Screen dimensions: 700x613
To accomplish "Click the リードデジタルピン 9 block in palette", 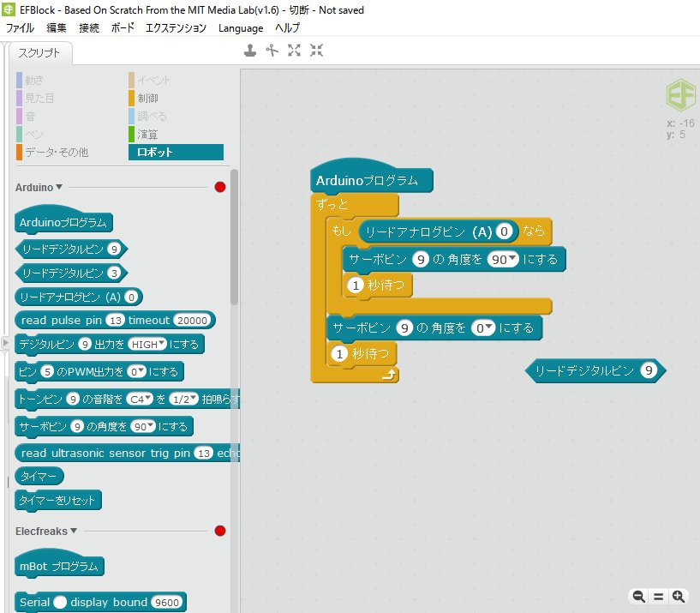I will [x=71, y=249].
